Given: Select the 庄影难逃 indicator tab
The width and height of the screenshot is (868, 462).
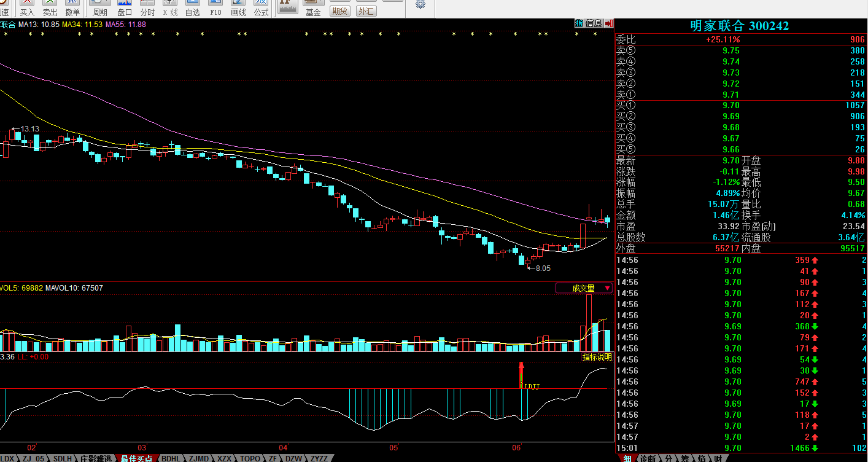Looking at the screenshot, I should coord(96,458).
